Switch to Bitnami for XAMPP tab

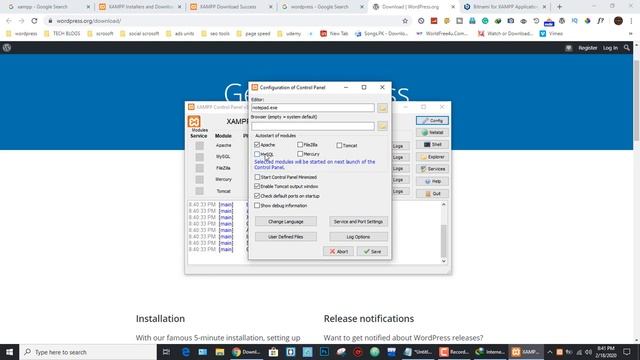point(505,7)
